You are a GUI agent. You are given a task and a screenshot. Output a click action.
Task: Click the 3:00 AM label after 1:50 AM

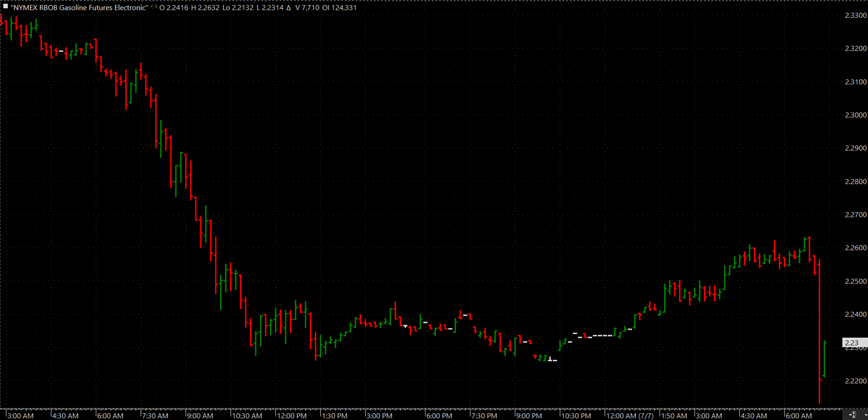(709, 416)
